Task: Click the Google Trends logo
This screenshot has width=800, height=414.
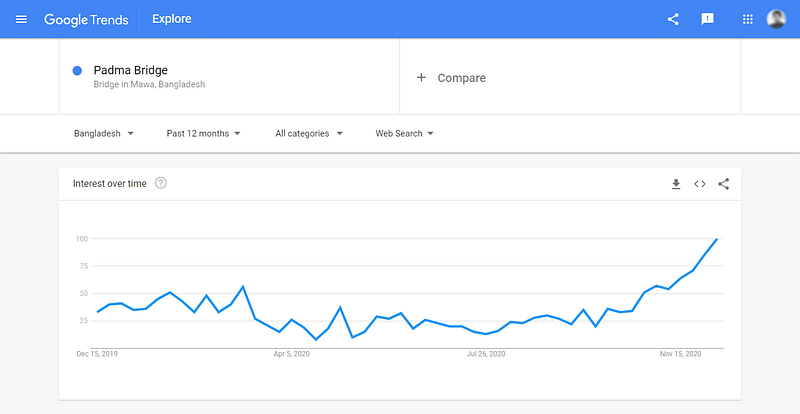Action: (86, 19)
